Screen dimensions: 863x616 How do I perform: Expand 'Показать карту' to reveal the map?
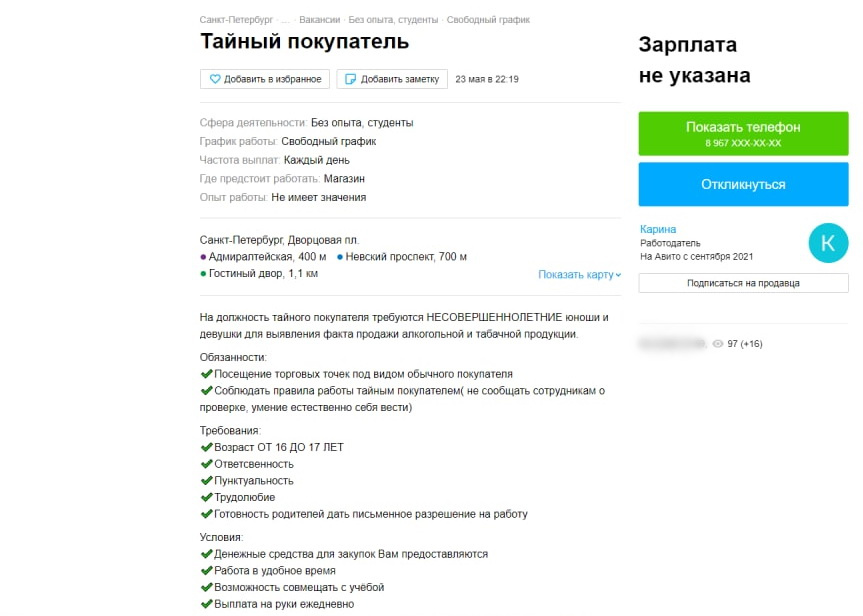575,275
